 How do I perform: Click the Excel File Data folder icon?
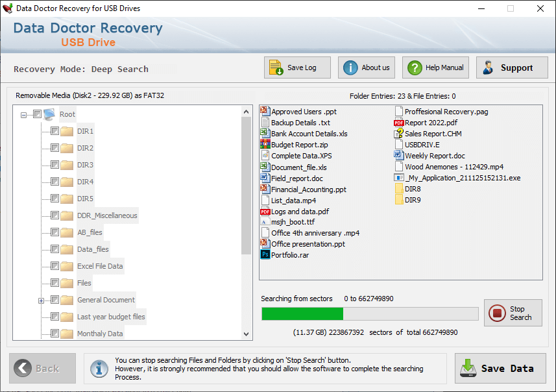[67, 266]
